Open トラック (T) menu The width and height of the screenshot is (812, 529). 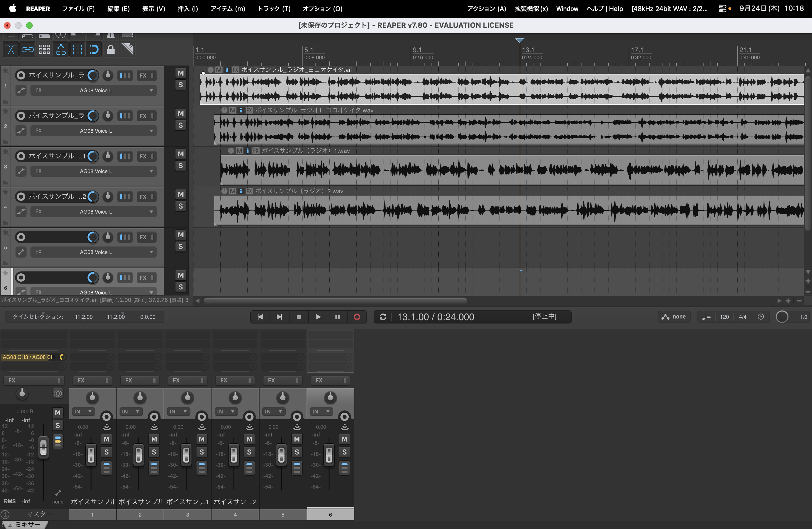click(x=274, y=9)
